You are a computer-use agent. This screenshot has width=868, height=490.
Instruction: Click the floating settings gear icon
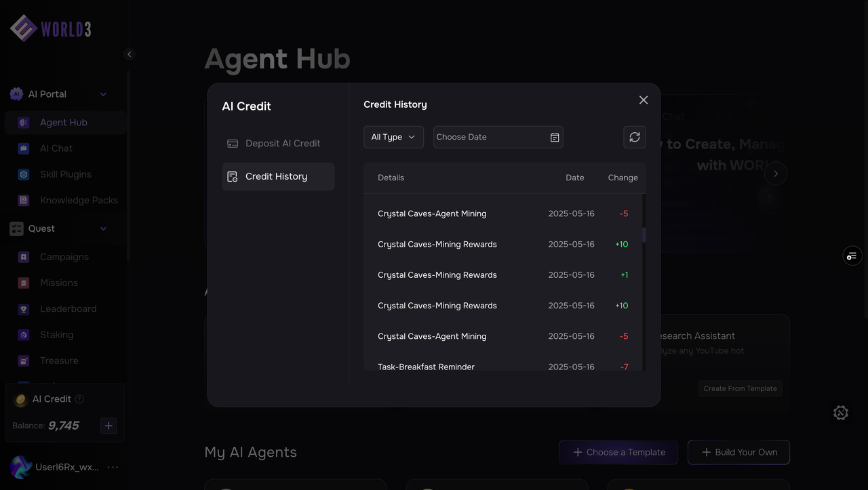tap(841, 413)
